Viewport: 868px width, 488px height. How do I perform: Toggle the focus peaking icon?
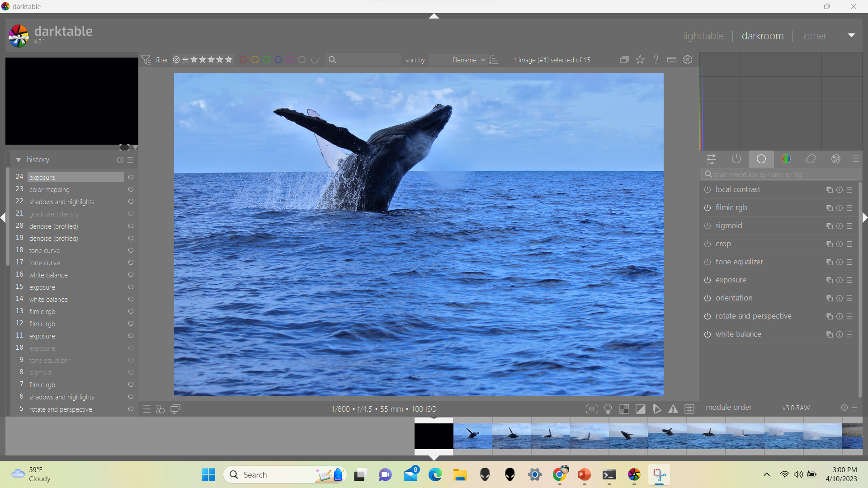[591, 409]
